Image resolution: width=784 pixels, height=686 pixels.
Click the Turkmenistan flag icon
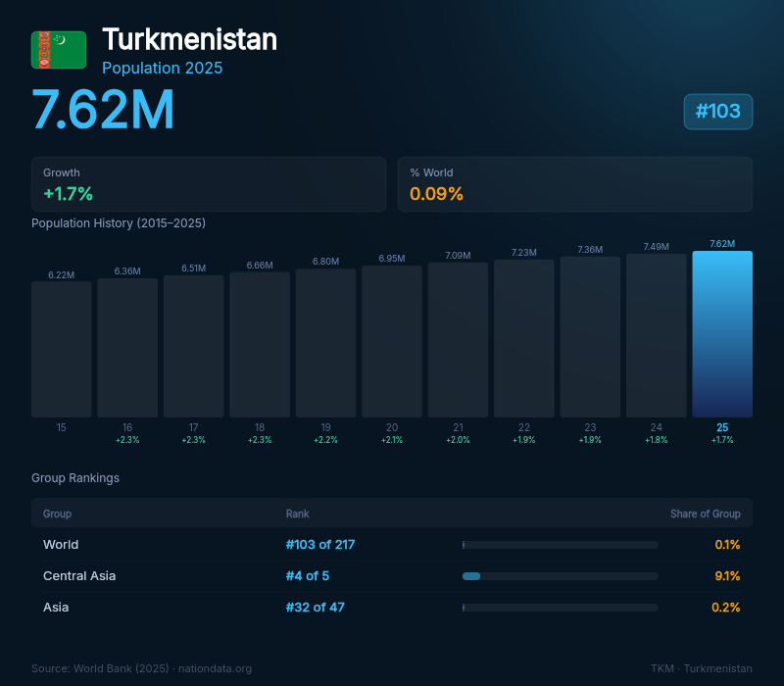click(x=59, y=50)
